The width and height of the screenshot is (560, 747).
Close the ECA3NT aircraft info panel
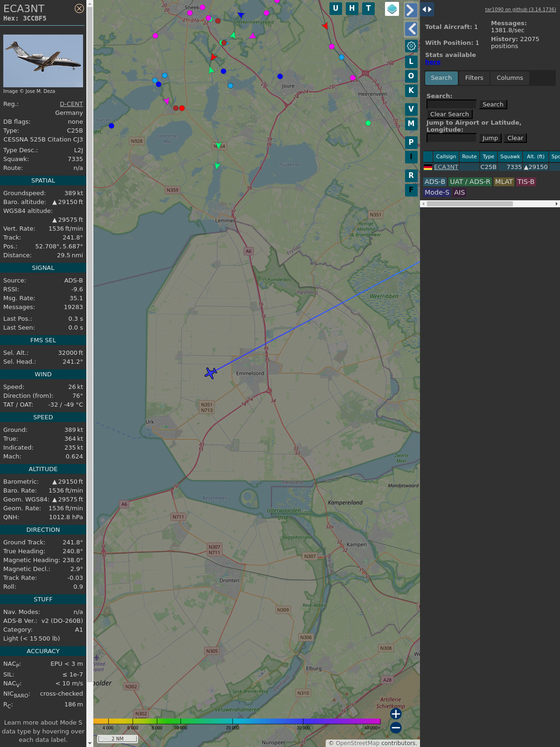79,8
